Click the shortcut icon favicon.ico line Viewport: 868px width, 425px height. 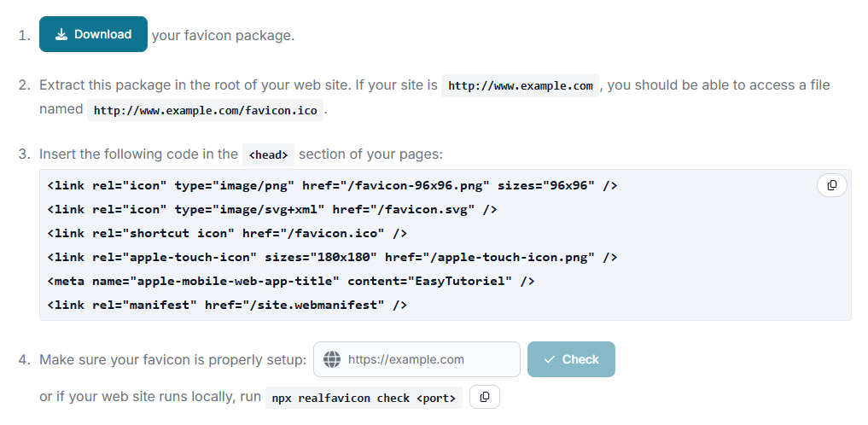[227, 233]
